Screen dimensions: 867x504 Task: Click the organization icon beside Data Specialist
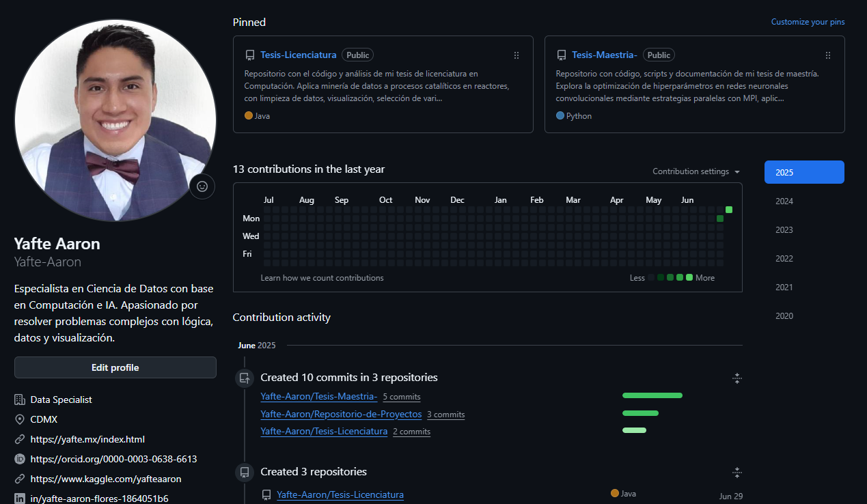20,400
